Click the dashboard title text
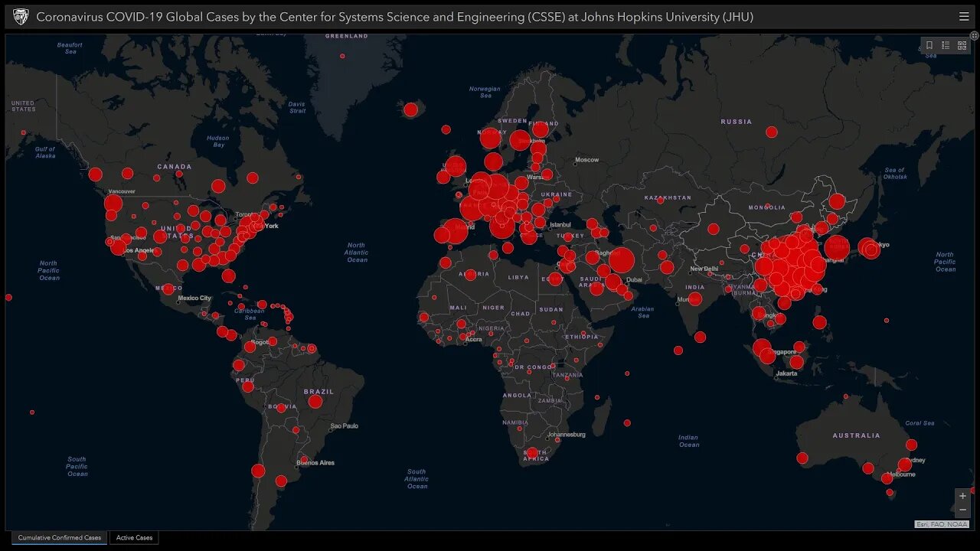 (x=394, y=17)
